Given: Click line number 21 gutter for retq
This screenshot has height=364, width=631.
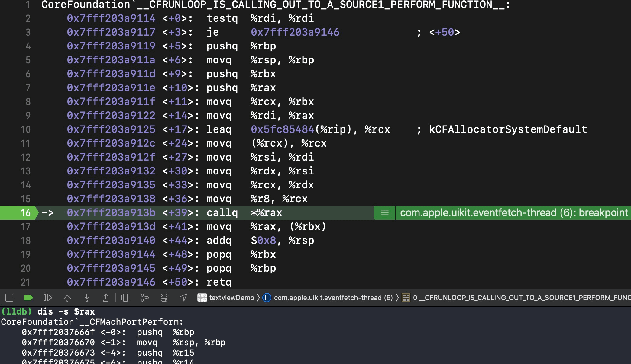Looking at the screenshot, I should click(26, 282).
